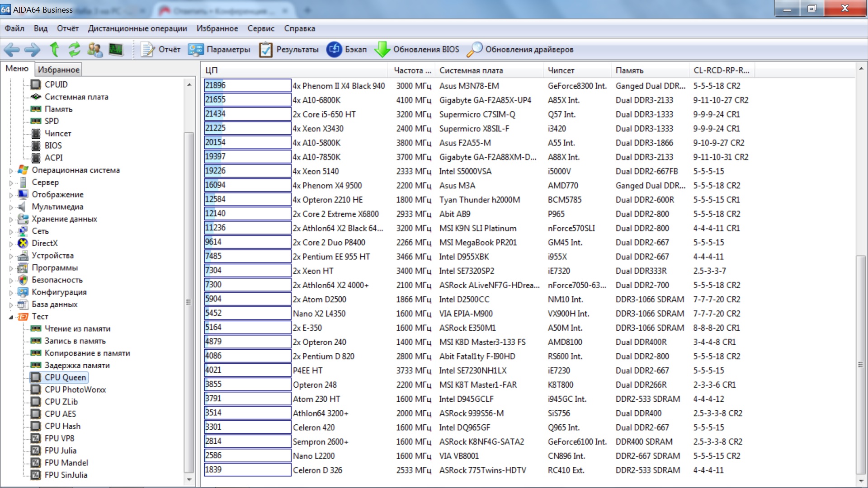Click the back navigation arrow icon
Screen dimensions: 868x488
tap(12, 49)
